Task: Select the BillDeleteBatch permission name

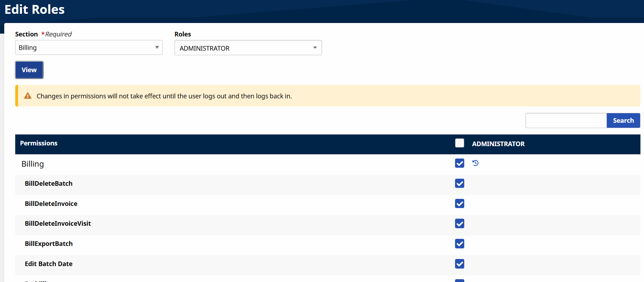Action: 48,184
